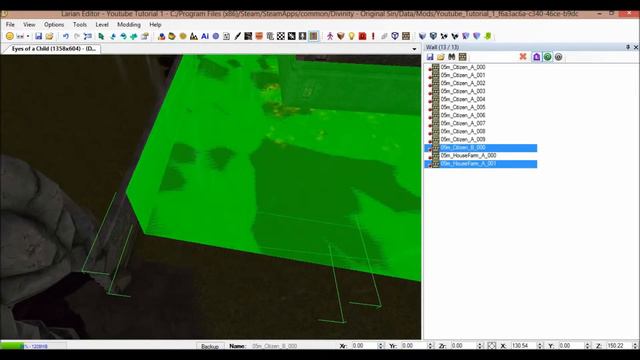The height and width of the screenshot is (360, 640).
Task: Select highlighted wall 05m_HouseFarm_A_001
Action: (x=481, y=164)
